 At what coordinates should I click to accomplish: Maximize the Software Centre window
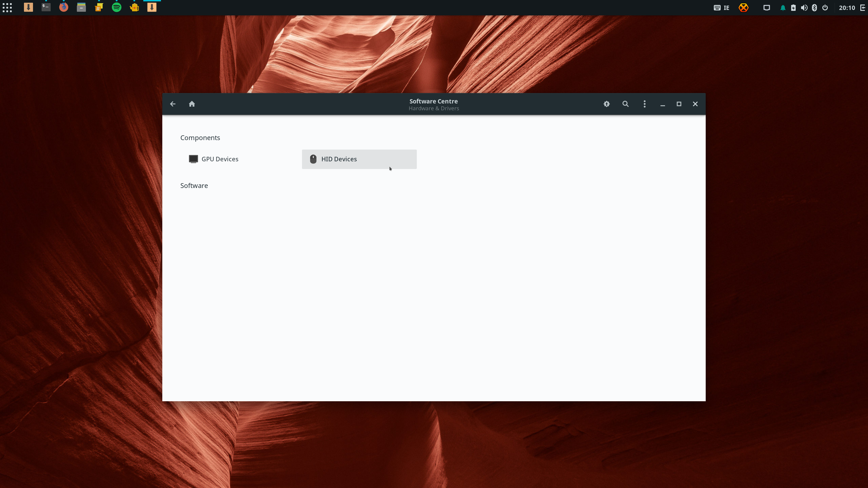coord(679,104)
